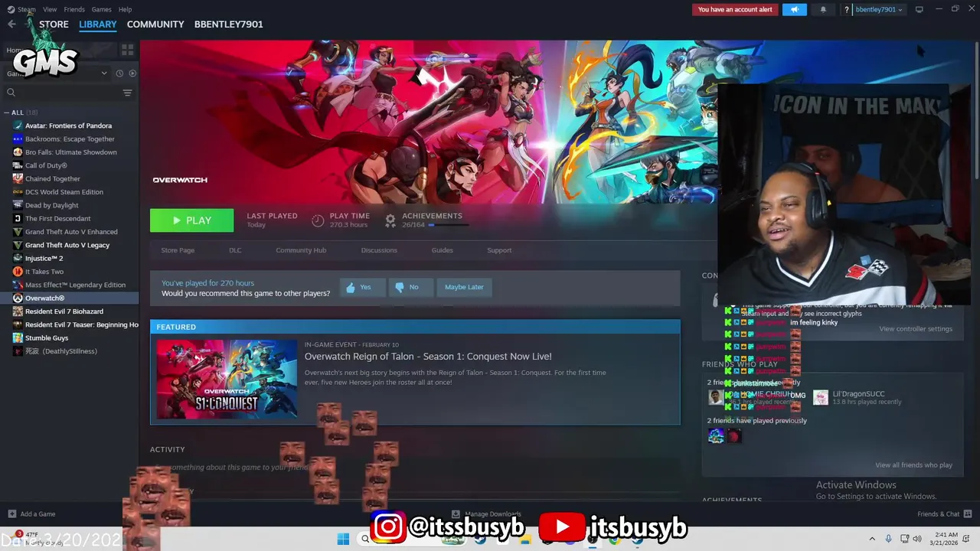Open the BBENTLEY7901 profile tab
The height and width of the screenshot is (551, 980).
(x=228, y=24)
